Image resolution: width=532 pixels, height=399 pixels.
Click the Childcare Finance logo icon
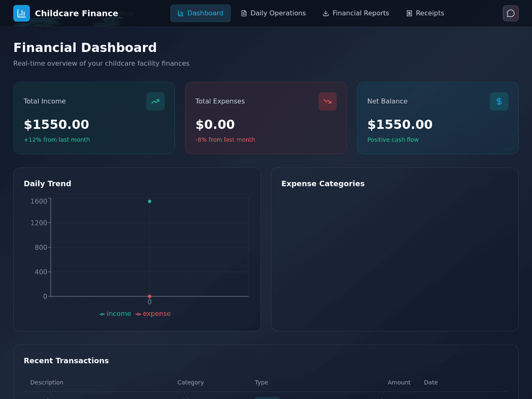point(22,13)
